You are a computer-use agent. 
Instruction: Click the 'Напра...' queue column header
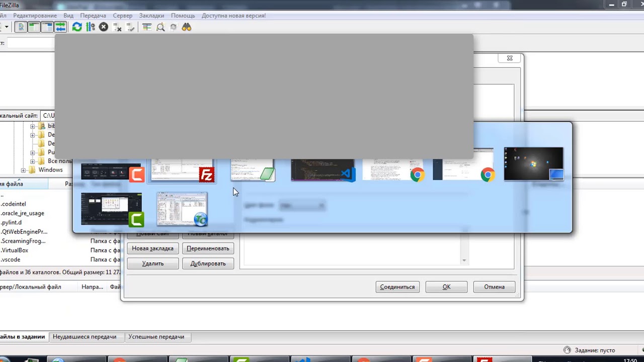(x=93, y=287)
